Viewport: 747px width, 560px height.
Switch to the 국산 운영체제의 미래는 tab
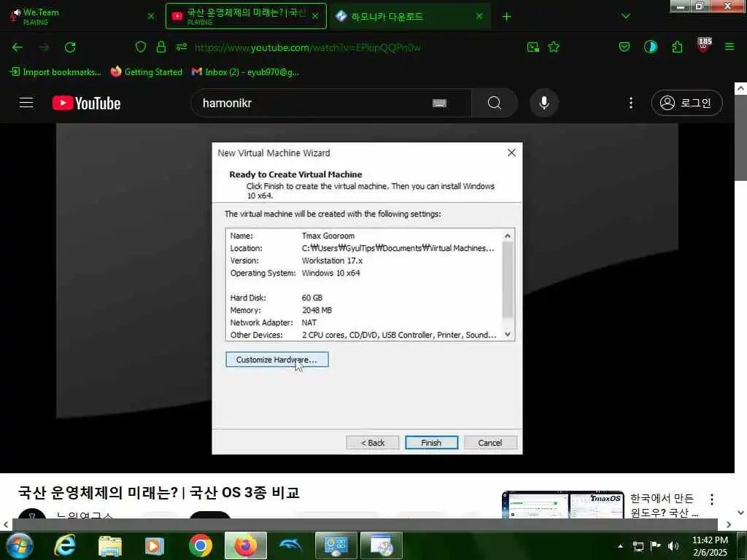(x=246, y=16)
